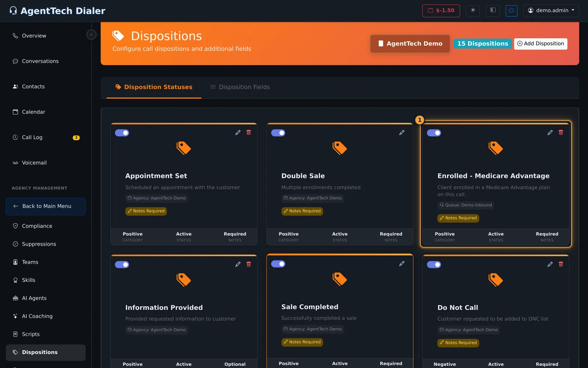Edit the Information Provided disposition
The height and width of the screenshot is (368, 588).
(238, 264)
